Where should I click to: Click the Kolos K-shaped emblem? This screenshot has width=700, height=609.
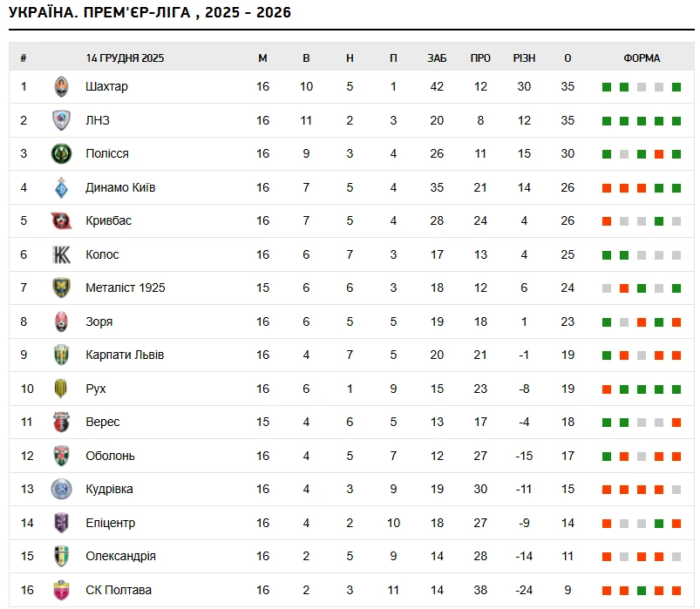tap(61, 254)
